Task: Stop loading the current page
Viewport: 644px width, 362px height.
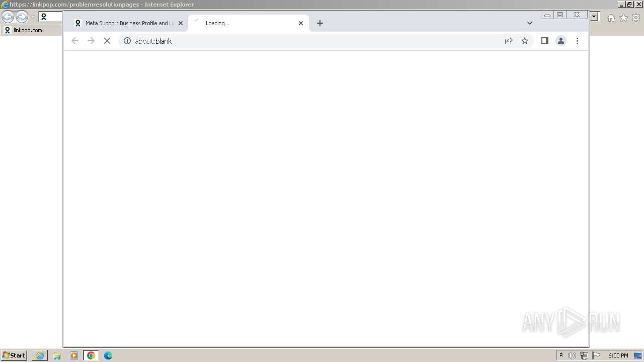Action: point(107,41)
